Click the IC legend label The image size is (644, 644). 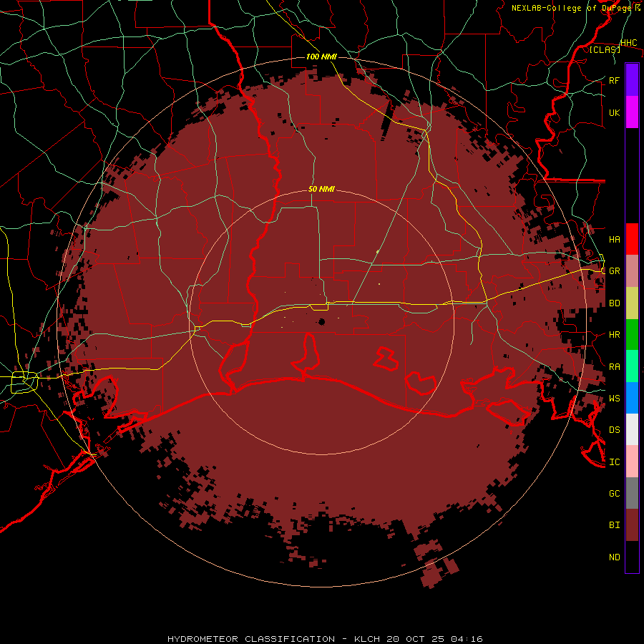(615, 462)
